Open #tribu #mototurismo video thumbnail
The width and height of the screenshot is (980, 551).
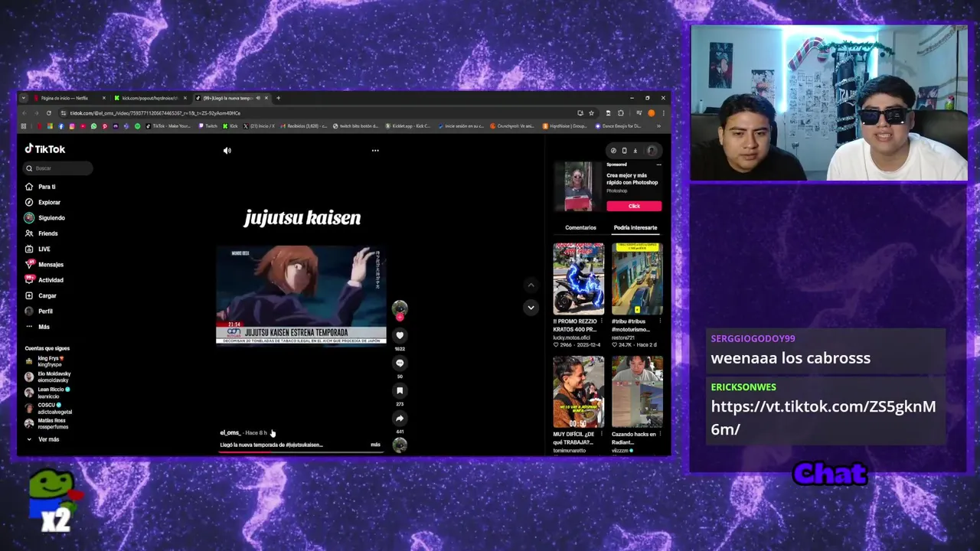coord(637,279)
